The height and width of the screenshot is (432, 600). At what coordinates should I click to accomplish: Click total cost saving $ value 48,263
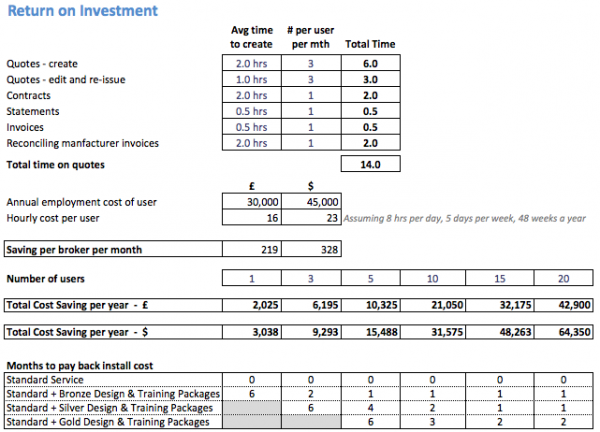point(498,330)
